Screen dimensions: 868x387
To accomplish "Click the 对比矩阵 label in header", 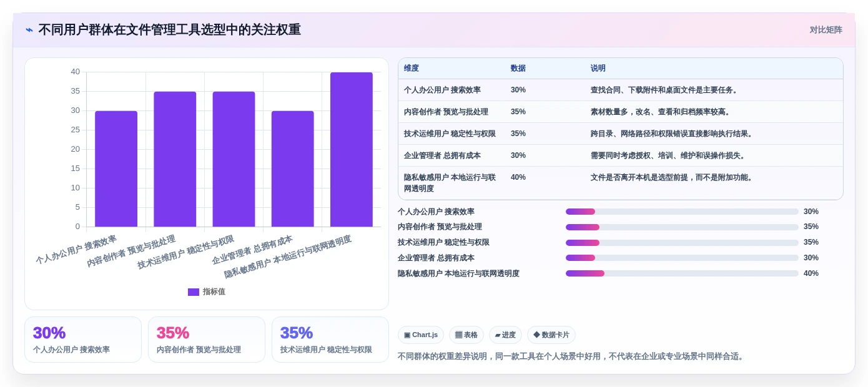I will click(826, 29).
